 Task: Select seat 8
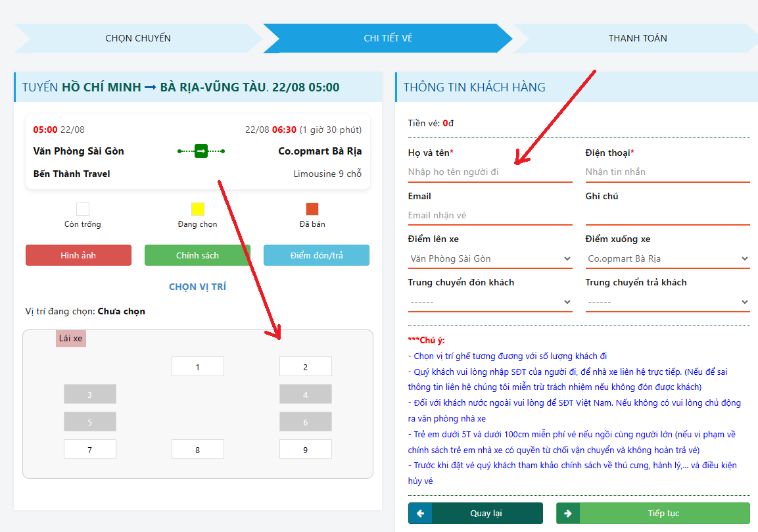[198, 449]
